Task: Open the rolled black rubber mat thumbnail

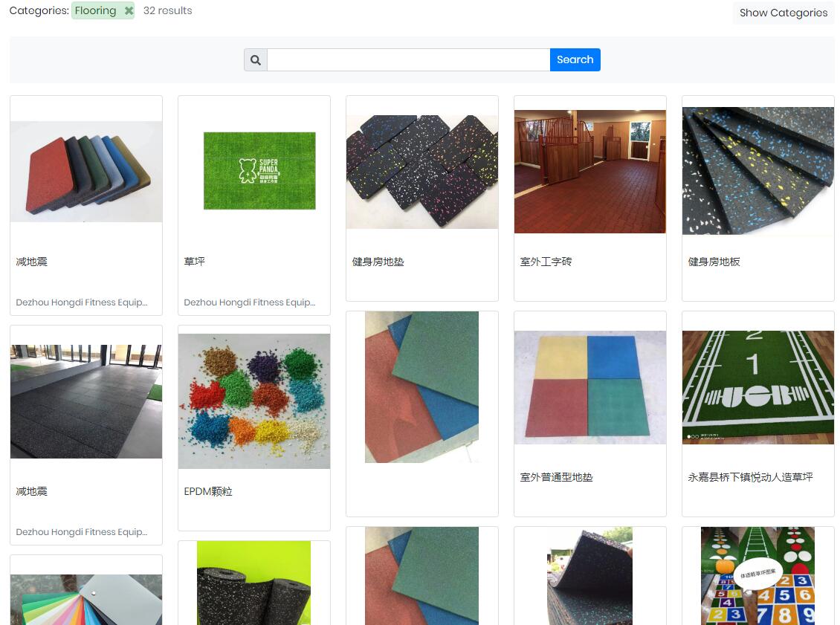Action: 254,583
